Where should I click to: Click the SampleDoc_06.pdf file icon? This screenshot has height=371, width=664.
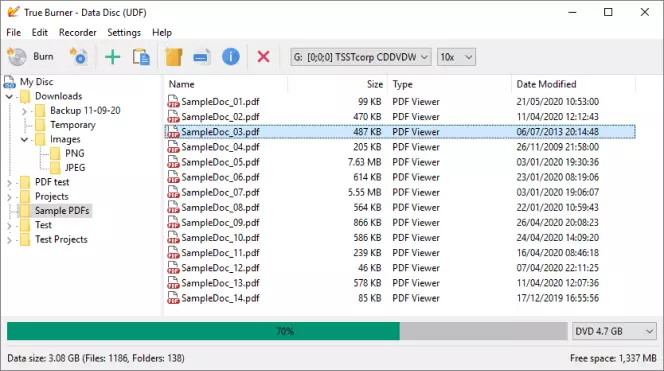pyautogui.click(x=173, y=177)
